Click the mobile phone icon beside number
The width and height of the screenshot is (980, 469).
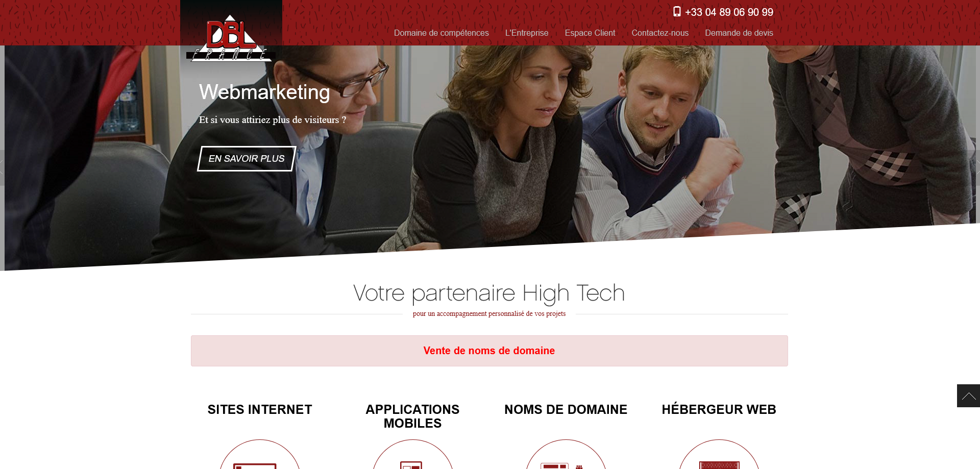tap(677, 12)
